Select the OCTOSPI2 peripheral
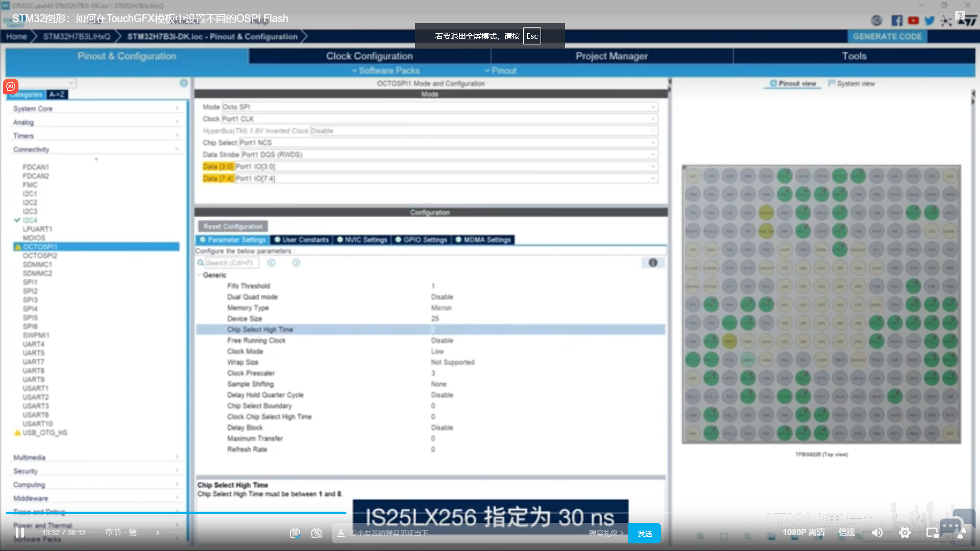Image resolution: width=980 pixels, height=551 pixels. [x=40, y=255]
